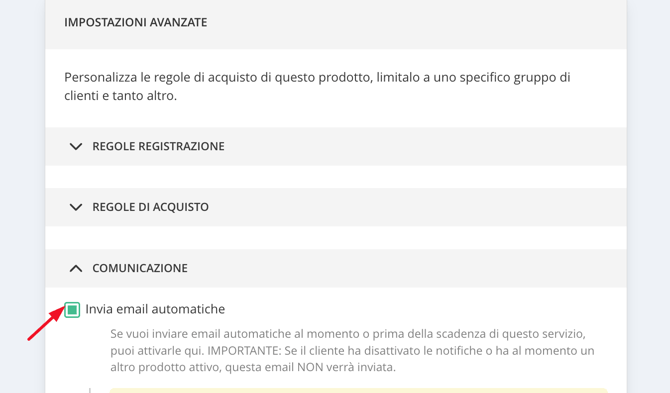This screenshot has width=670, height=393.
Task: Click the 'Se vuoi inviare email automatiche' help text
Action: [x=352, y=350]
